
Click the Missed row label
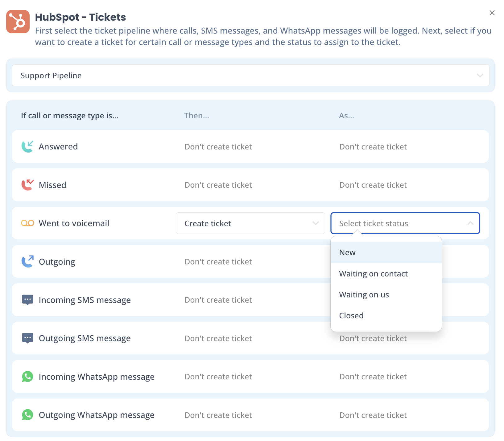click(x=52, y=185)
